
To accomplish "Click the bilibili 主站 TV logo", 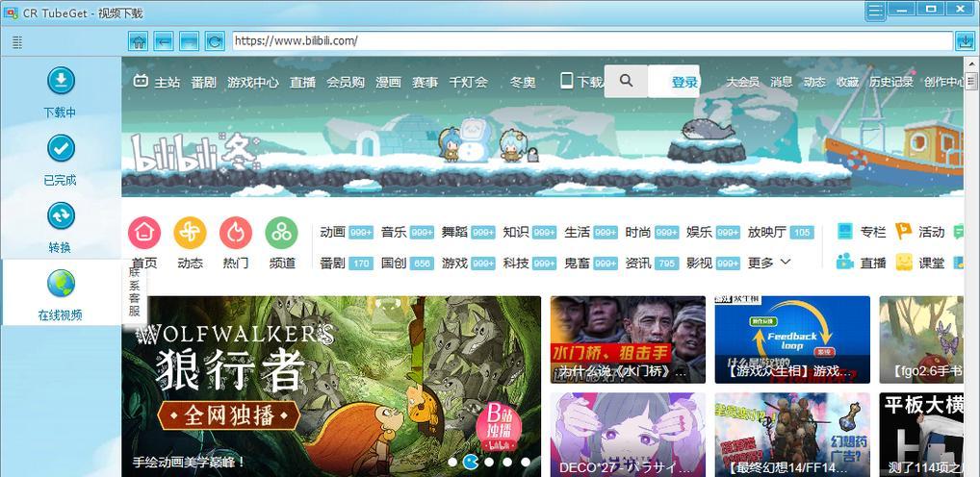I will [x=141, y=81].
